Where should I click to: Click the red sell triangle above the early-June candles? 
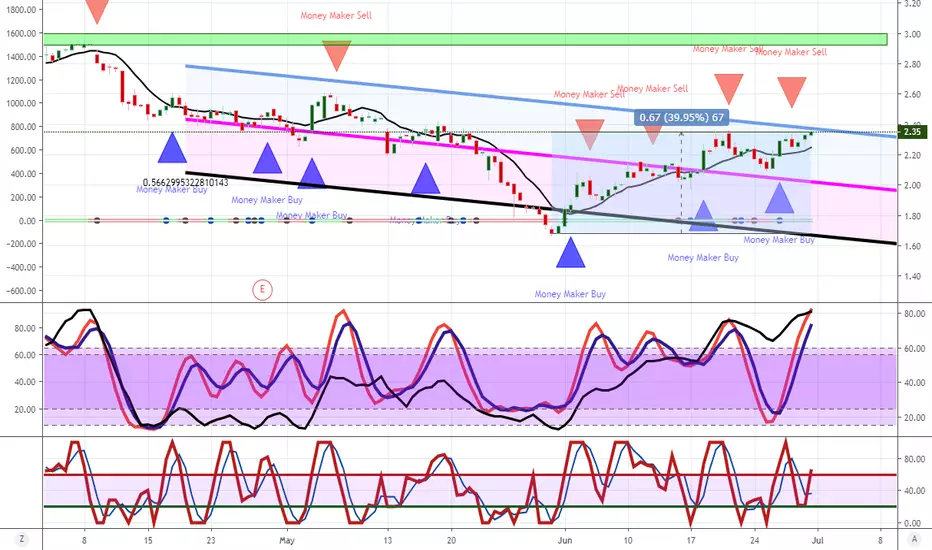(590, 134)
